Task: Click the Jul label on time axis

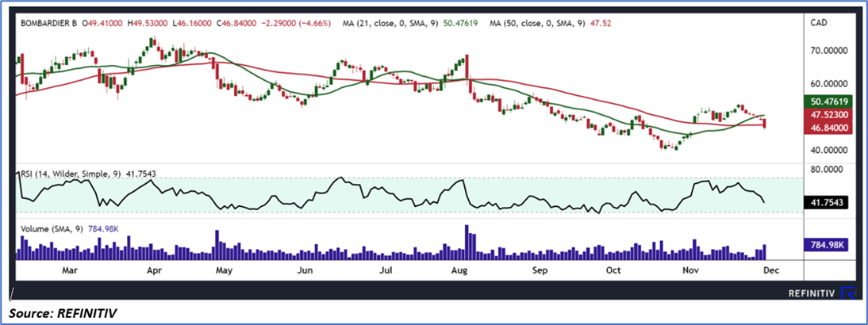Action: pyautogui.click(x=386, y=270)
